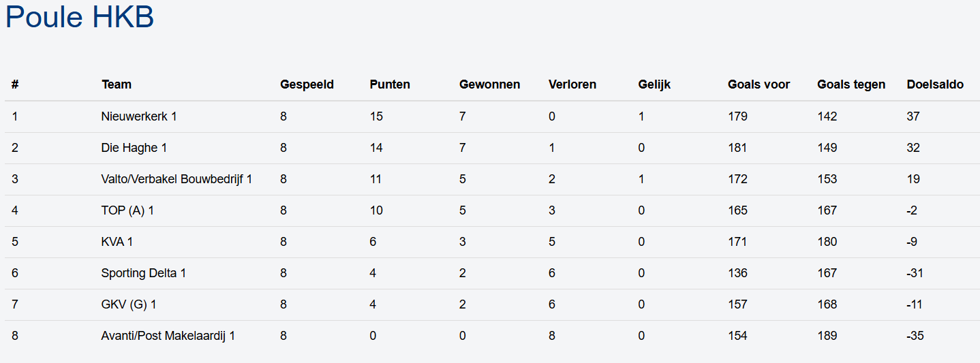The height and width of the screenshot is (363, 980).
Task: Click the # rank column header
Action: coord(15,84)
